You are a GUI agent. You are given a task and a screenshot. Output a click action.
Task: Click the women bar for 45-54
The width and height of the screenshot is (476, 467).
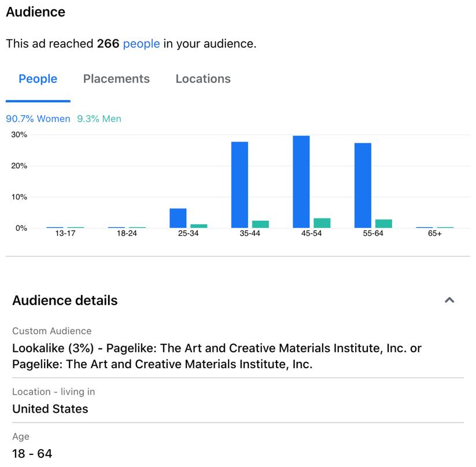pyautogui.click(x=301, y=182)
